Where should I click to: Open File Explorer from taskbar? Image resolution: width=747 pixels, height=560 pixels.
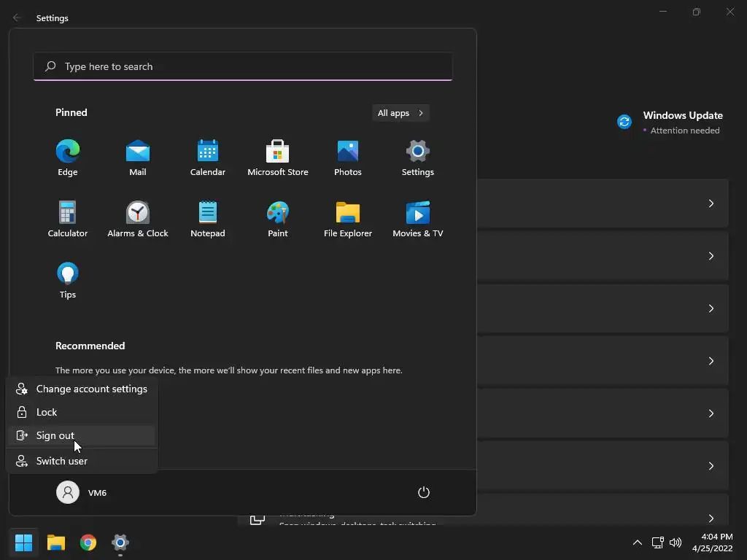[x=55, y=542]
